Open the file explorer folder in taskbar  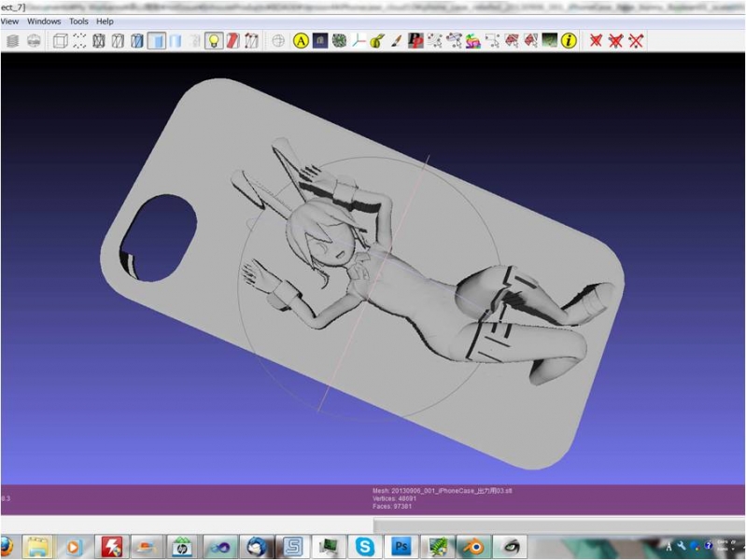(x=37, y=547)
